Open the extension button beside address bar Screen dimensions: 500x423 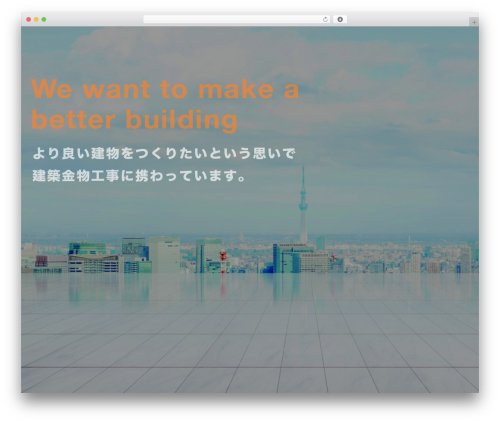340,20
